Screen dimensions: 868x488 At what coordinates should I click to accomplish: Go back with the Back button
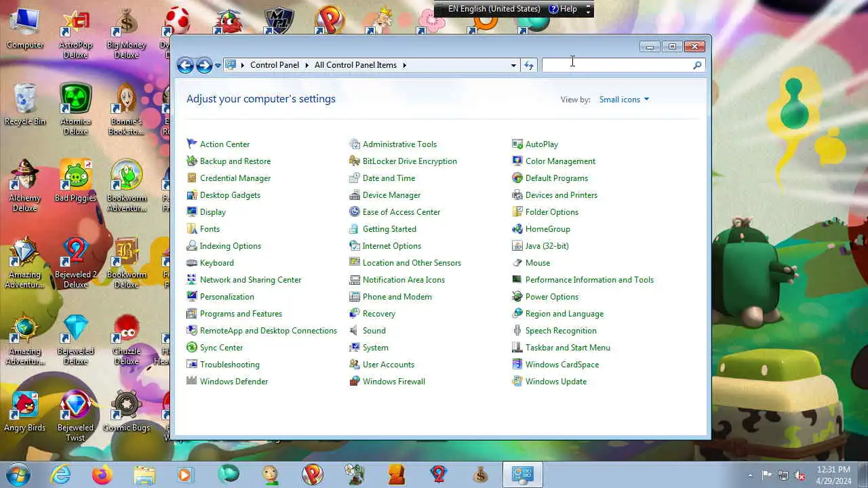click(185, 65)
